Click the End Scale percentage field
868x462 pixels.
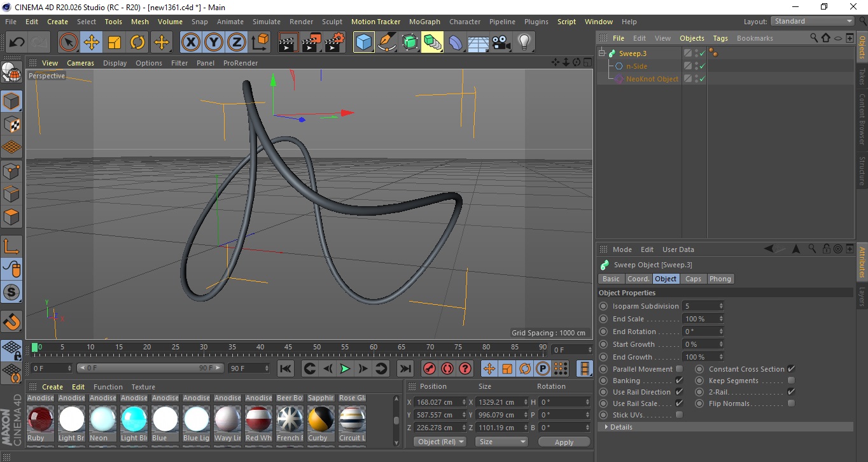coord(703,319)
